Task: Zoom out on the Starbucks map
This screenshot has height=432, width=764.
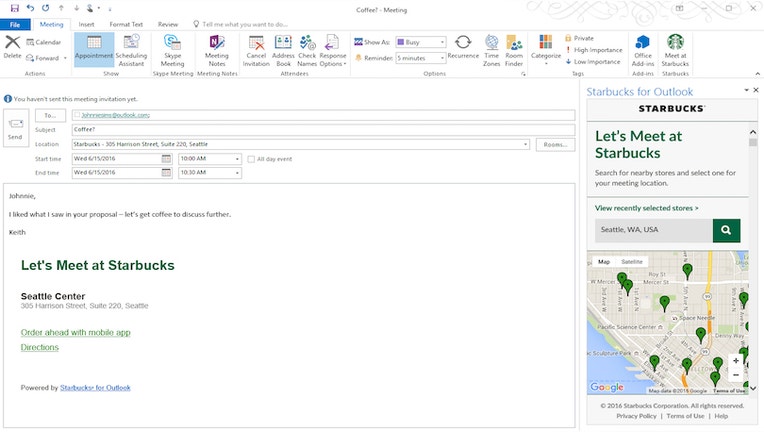Action: tap(736, 375)
